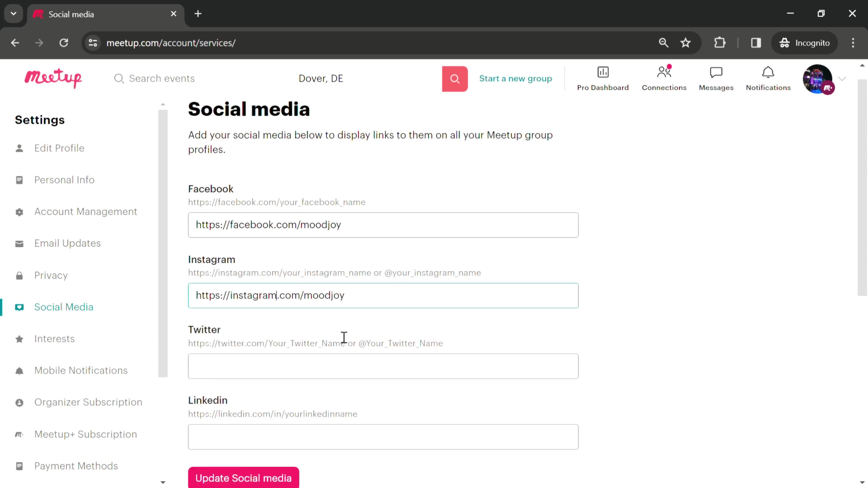Open Mobile Notifications settings
Screen dimensions: 868x488
81,371
